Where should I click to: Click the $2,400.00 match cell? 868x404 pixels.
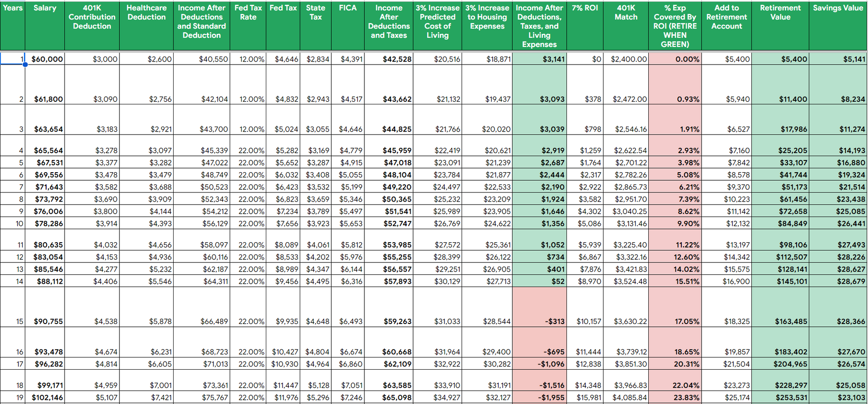[626, 59]
